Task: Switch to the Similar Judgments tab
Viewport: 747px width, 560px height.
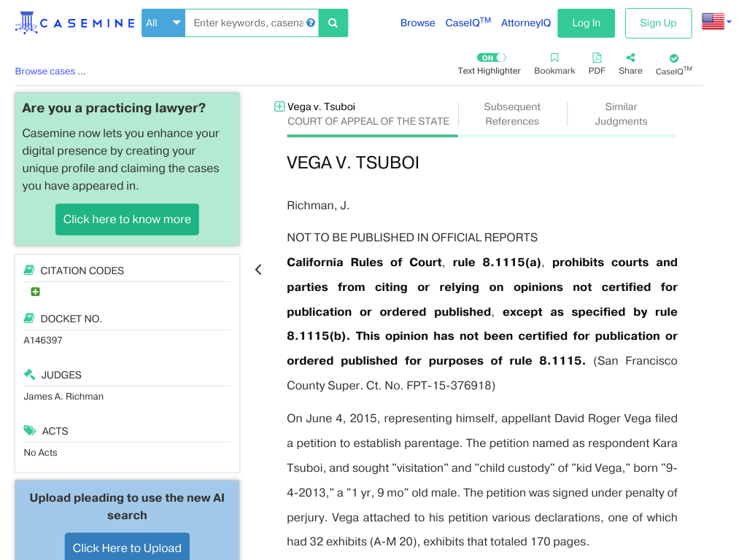Action: tap(621, 114)
